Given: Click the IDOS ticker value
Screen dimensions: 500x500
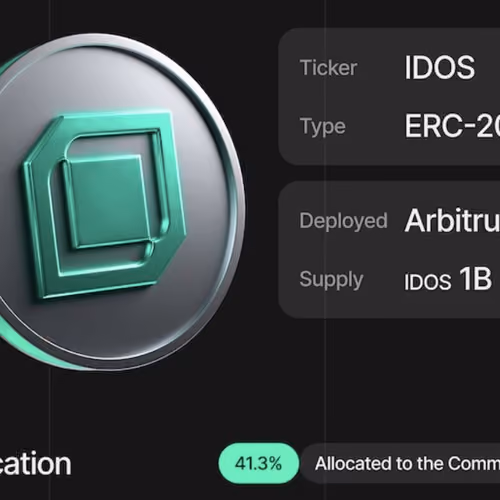Looking at the screenshot, I should (x=439, y=68).
